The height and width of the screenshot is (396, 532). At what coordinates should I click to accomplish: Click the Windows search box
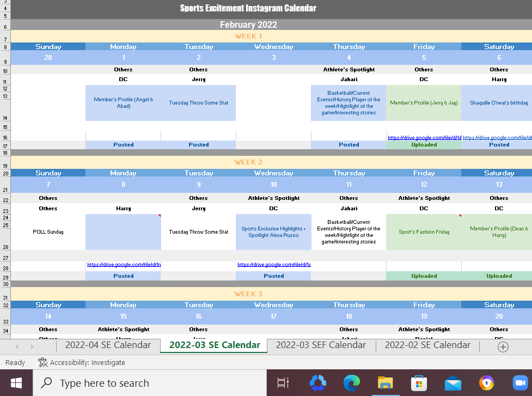(150, 383)
